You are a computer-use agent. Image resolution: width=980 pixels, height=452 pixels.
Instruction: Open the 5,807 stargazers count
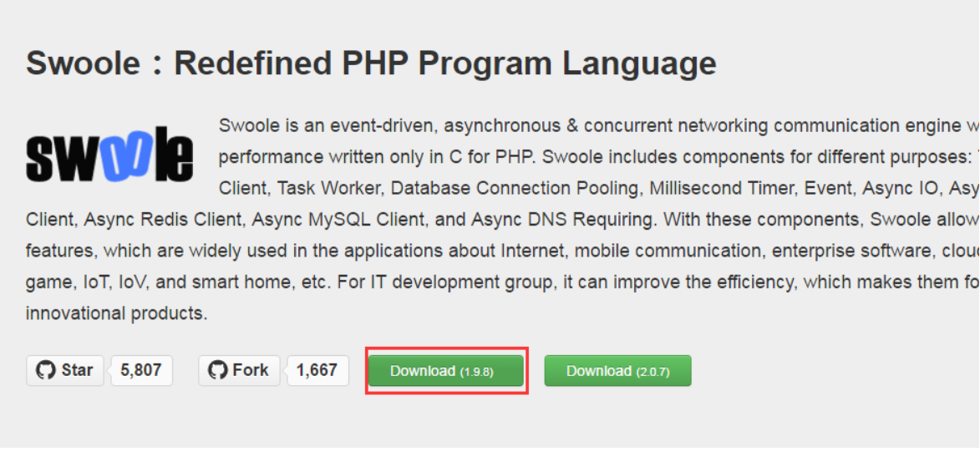tap(141, 370)
